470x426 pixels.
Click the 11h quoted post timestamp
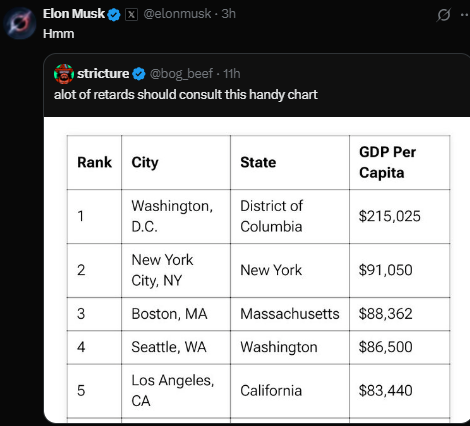click(232, 74)
